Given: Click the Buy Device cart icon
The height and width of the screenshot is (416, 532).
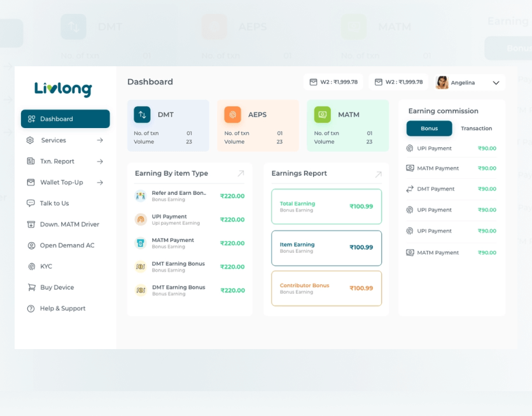Looking at the screenshot, I should click(x=31, y=287).
